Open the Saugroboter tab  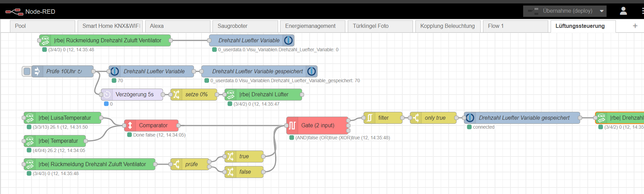coord(245,26)
